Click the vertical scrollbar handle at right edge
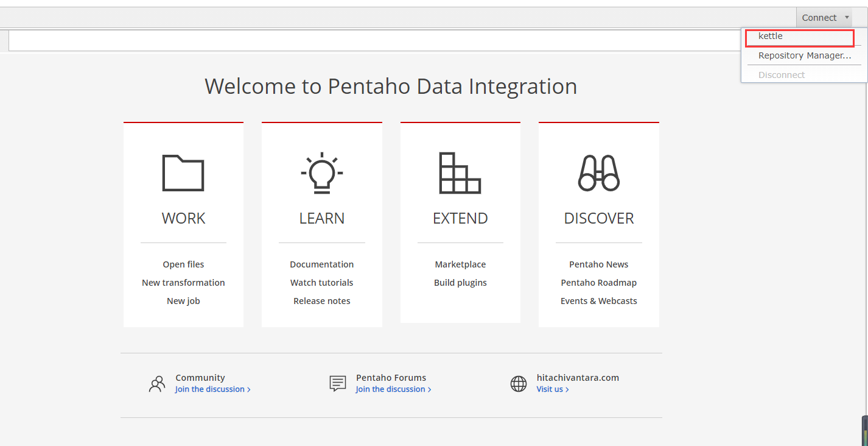Viewport: 868px width, 446px height. point(865,430)
